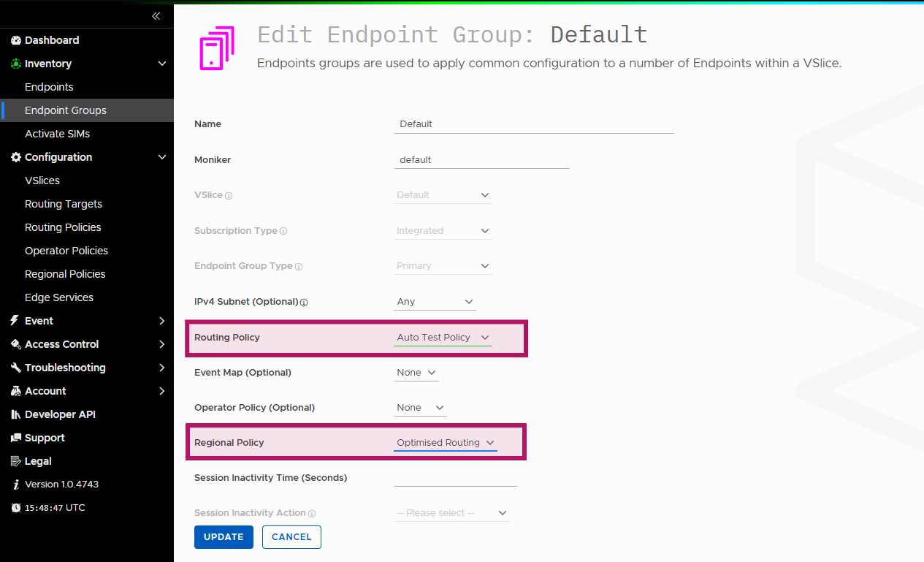Image resolution: width=924 pixels, height=562 pixels.
Task: Click the Session Inactivity Action info icon
Action: [x=312, y=514]
